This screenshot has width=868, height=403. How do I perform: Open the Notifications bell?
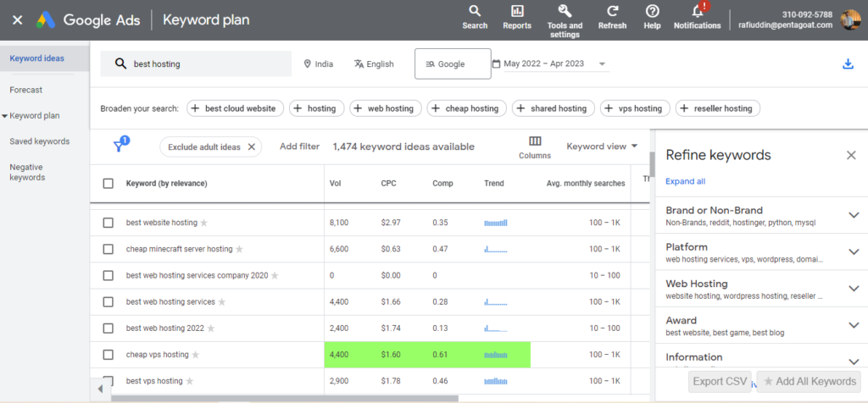698,17
